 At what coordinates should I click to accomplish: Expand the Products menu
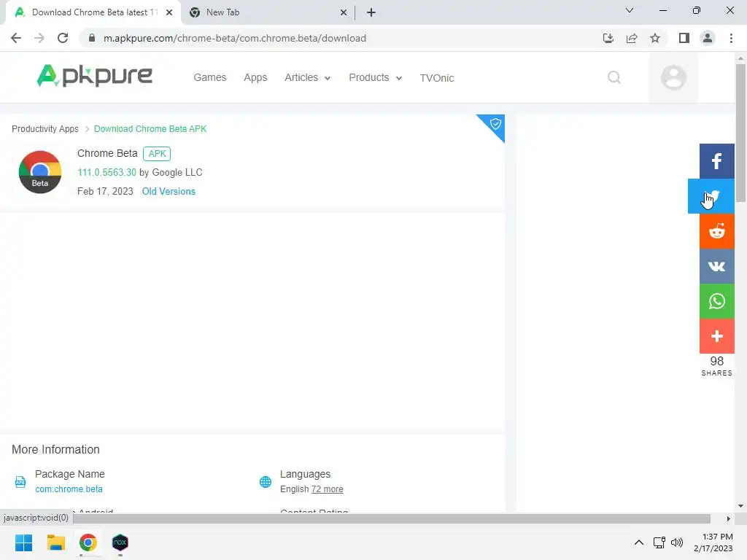[376, 77]
